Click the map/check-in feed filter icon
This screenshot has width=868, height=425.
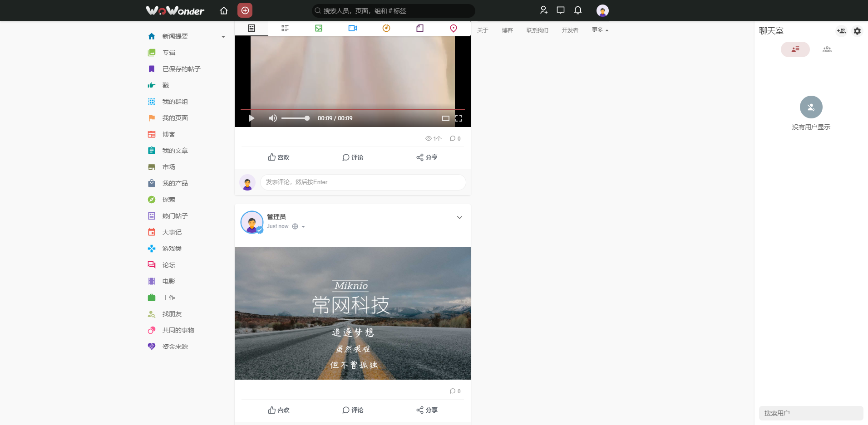453,28
